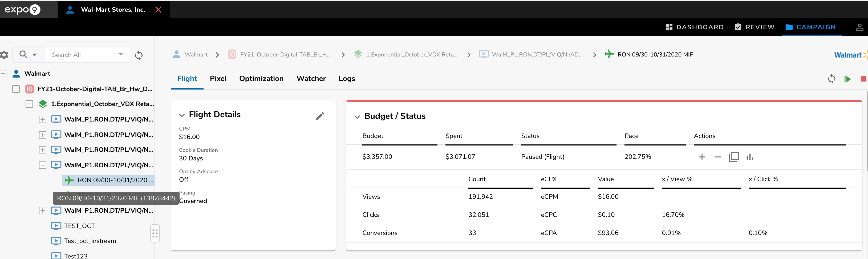Viewport: 868px width, 259px height.
Task: Click the minus icon in Actions column
Action: [718, 157]
